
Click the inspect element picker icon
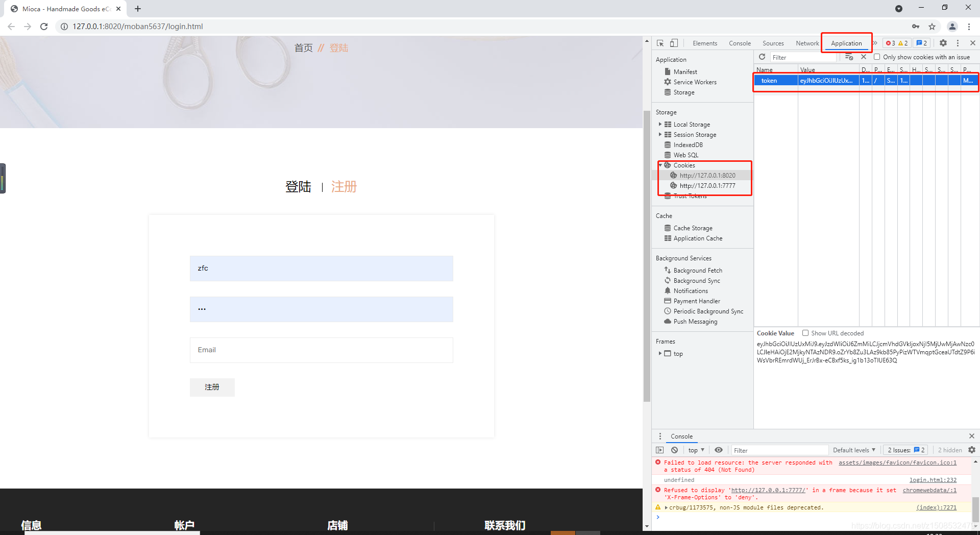tap(660, 43)
